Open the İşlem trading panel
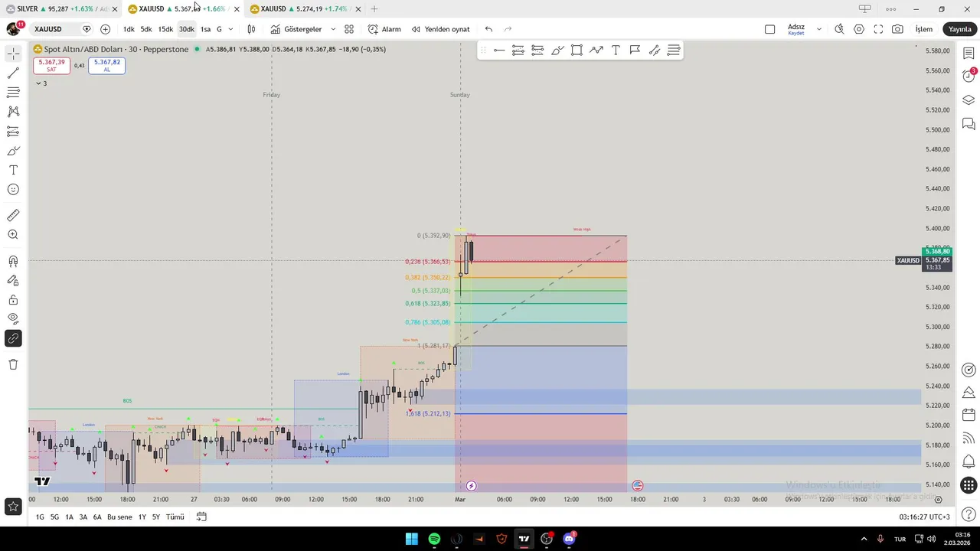This screenshot has width=980, height=551. (924, 29)
